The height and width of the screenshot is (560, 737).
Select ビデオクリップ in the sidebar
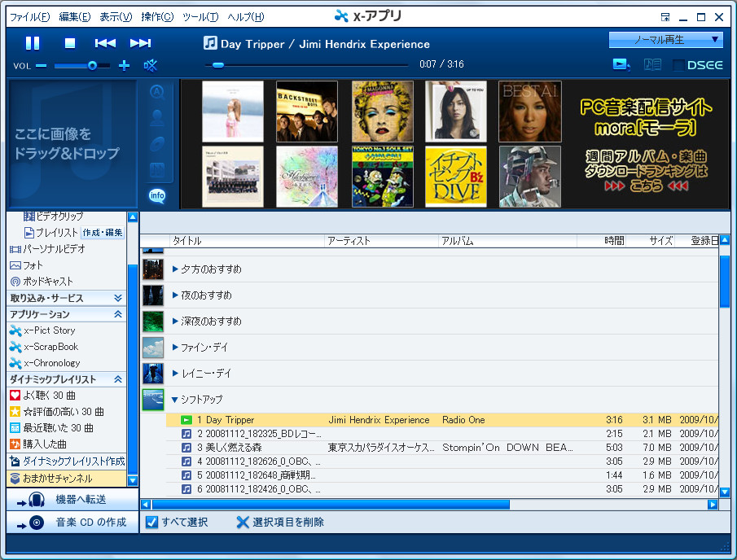point(54,217)
